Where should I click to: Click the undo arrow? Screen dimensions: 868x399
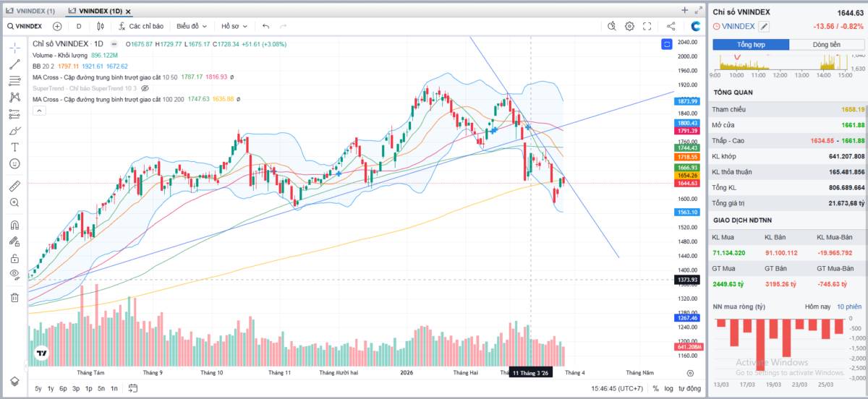coord(265,26)
